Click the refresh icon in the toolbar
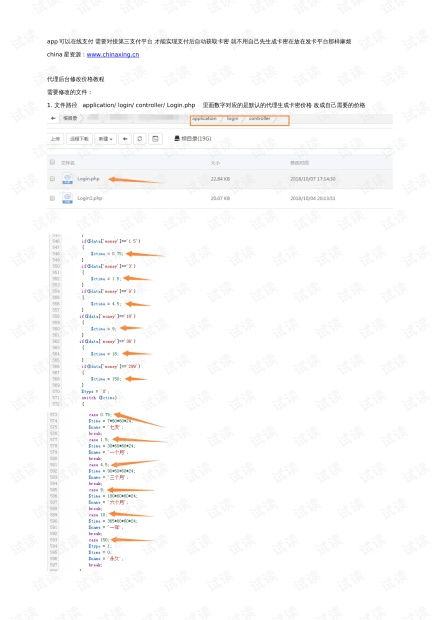440x620 pixels. [x=140, y=139]
